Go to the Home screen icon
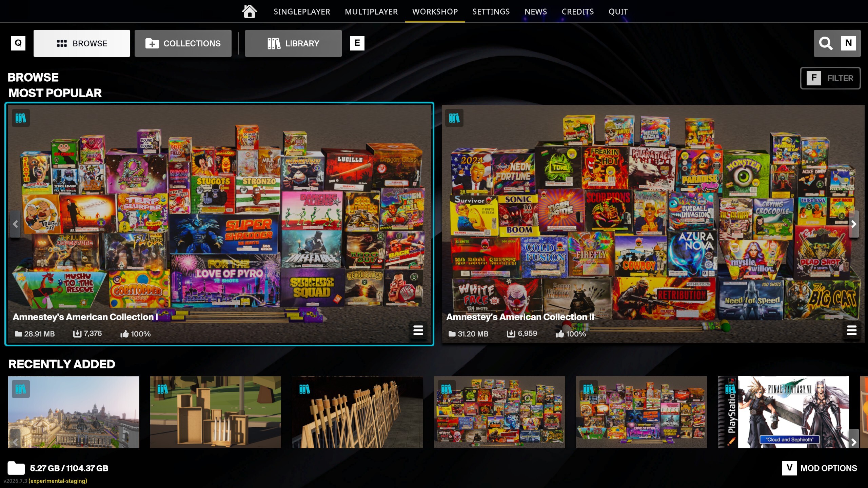This screenshot has width=868, height=488. coord(249,11)
